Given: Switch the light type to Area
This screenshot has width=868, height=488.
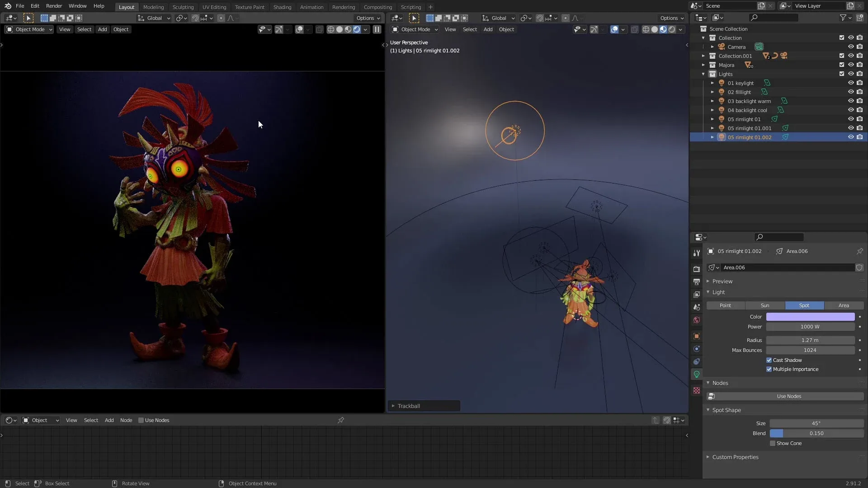Looking at the screenshot, I should click(844, 305).
